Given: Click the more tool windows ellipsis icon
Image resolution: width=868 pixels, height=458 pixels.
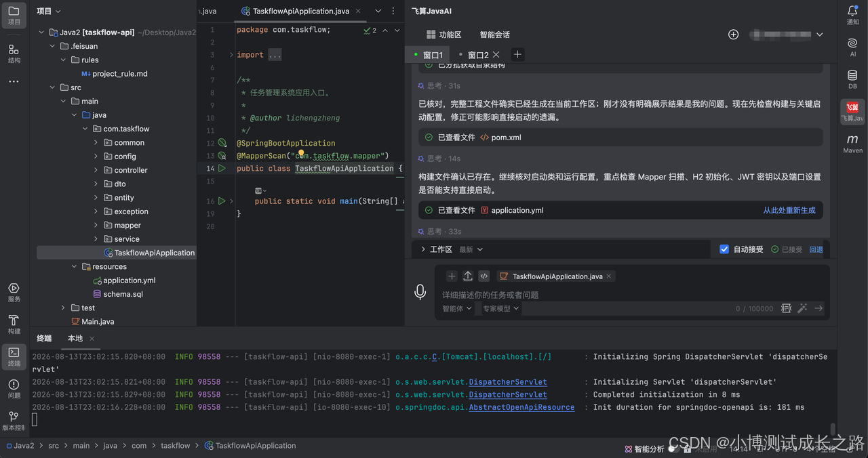Looking at the screenshot, I should click(x=14, y=82).
